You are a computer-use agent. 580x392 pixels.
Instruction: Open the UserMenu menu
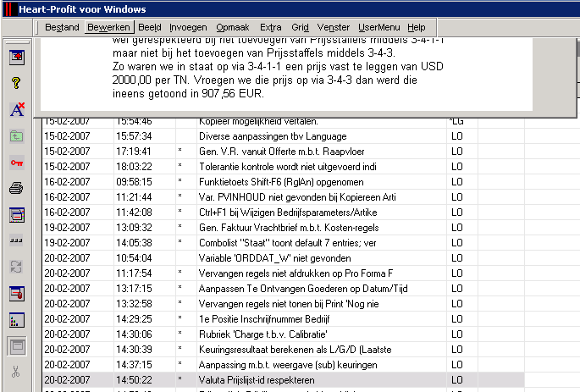pos(378,27)
